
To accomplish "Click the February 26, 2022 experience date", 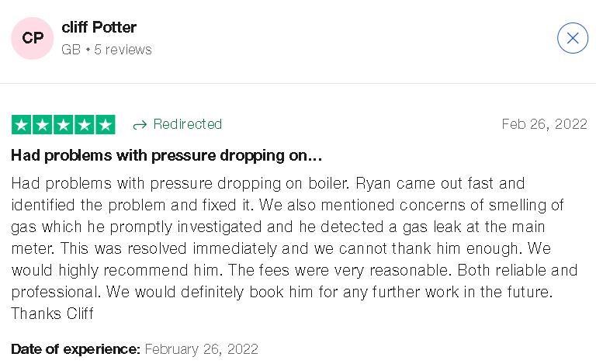I will (x=202, y=348).
